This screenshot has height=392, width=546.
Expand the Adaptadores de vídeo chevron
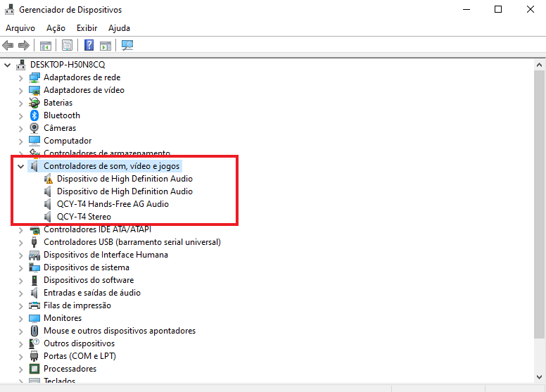pos(21,91)
